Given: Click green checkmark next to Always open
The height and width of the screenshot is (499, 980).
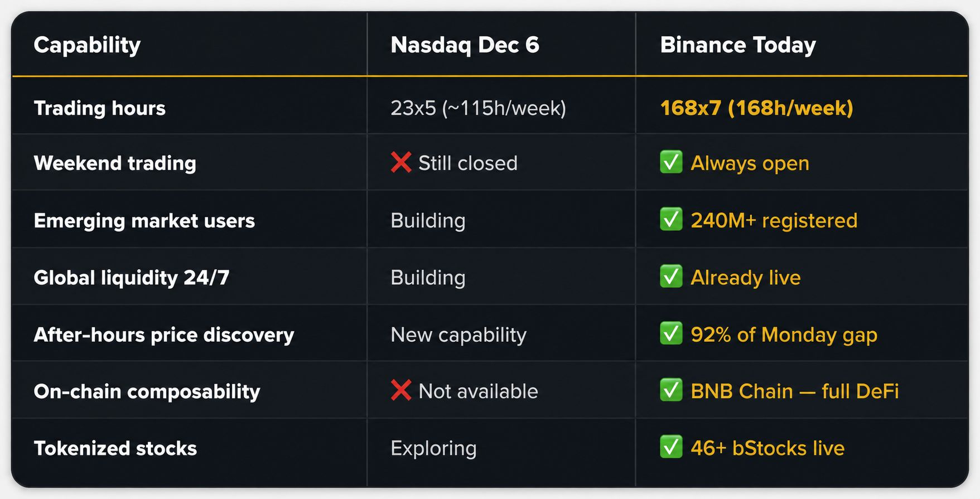Looking at the screenshot, I should (671, 162).
